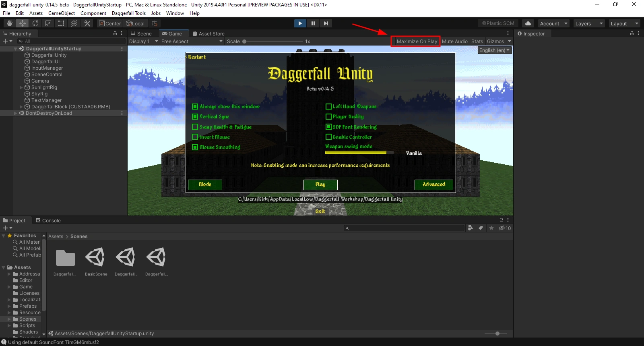
Task: Enable the Invert Mouse checkbox
Action: 195,137
